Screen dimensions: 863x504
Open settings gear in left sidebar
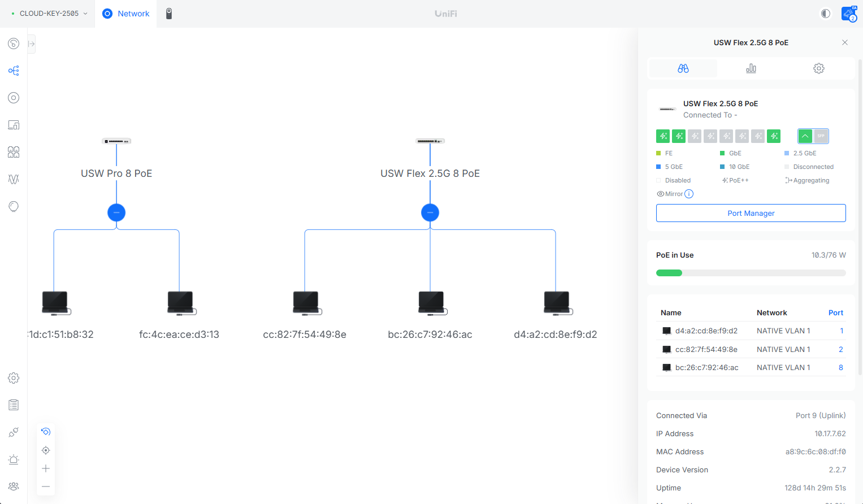[x=14, y=378]
